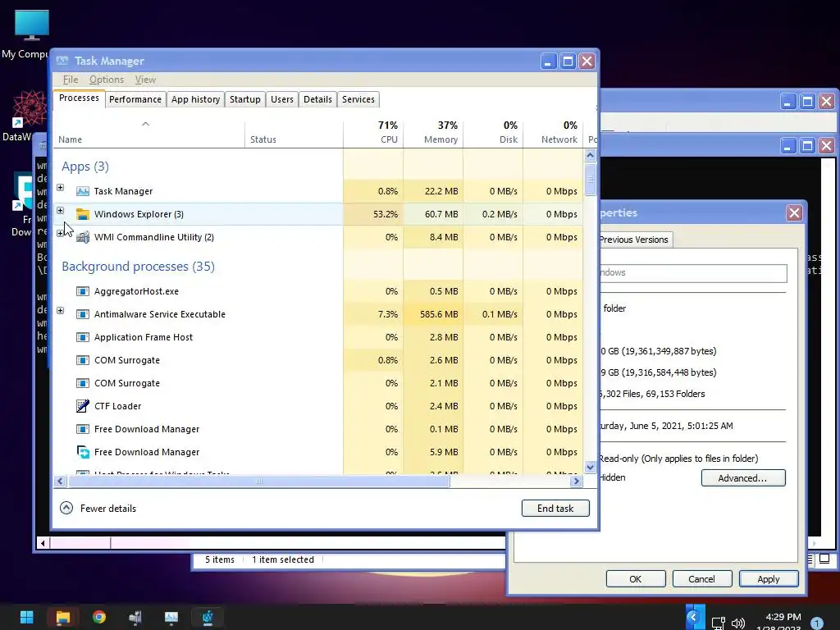Open Advanced attributes in Properties dialog

(x=743, y=478)
